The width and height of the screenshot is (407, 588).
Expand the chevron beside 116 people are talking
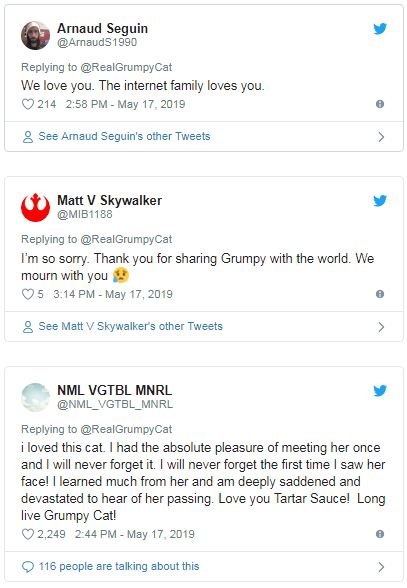(381, 567)
